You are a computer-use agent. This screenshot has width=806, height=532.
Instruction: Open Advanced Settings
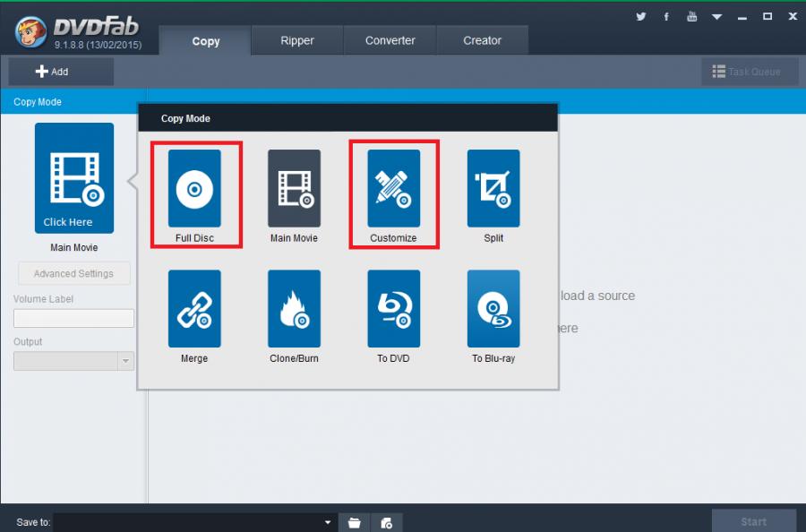point(74,273)
